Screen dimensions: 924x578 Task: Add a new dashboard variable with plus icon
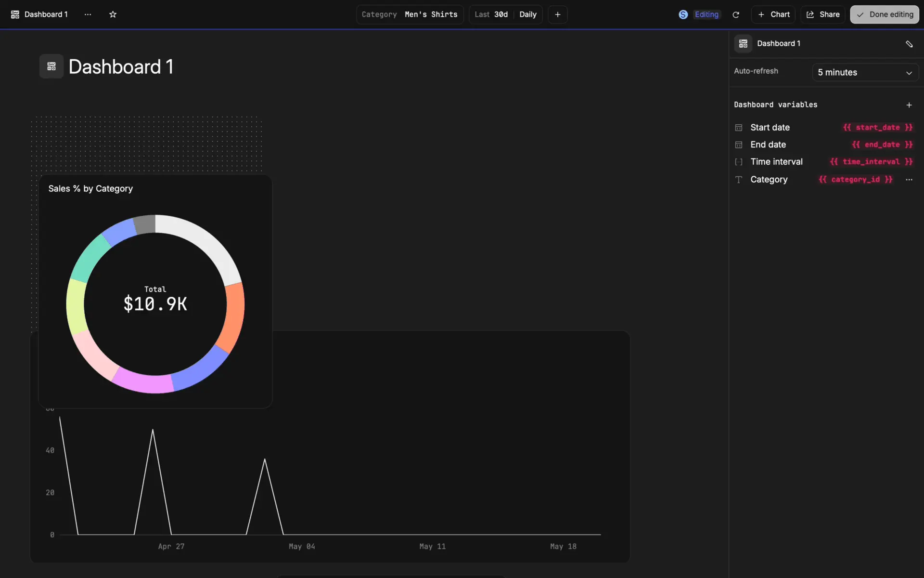pos(909,105)
